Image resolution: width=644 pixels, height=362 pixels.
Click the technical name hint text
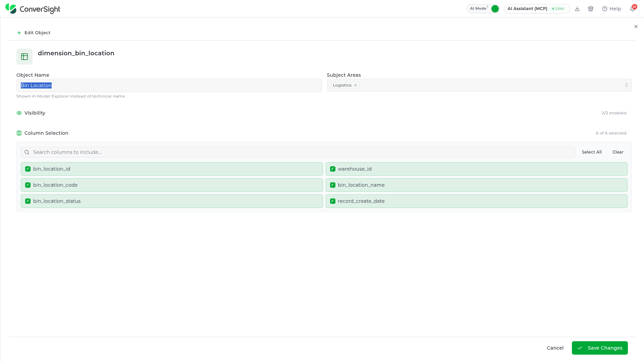[x=71, y=96]
